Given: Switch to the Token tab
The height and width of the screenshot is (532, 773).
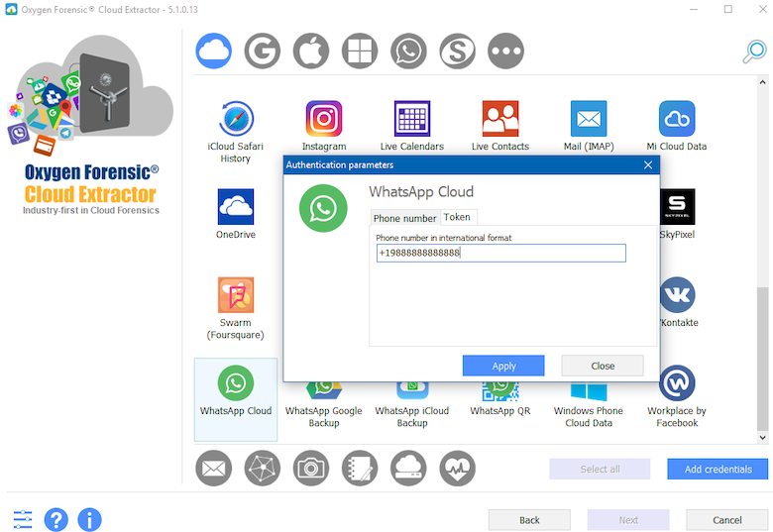Looking at the screenshot, I should click(x=457, y=217).
